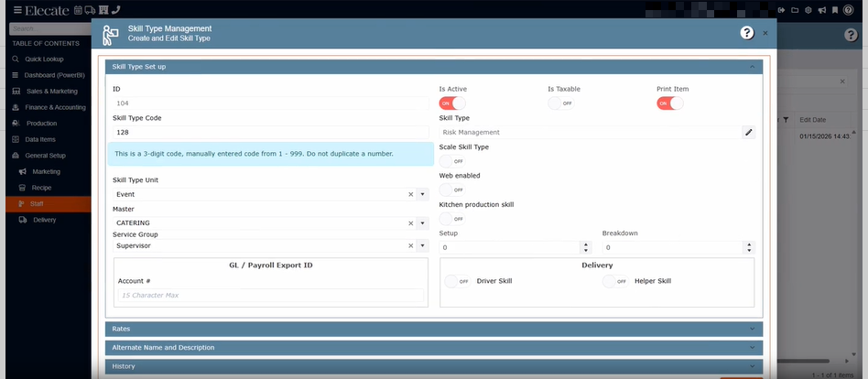Screen dimensions: 868x379
Task: Click the megaphone announcements icon in header
Action: pyautogui.click(x=822, y=10)
